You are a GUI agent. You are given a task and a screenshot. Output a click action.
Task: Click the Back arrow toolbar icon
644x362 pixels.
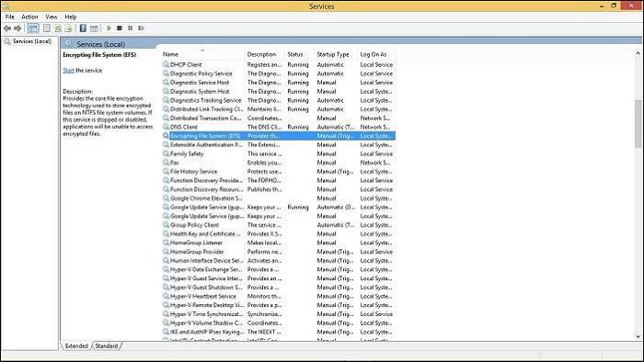click(7, 28)
